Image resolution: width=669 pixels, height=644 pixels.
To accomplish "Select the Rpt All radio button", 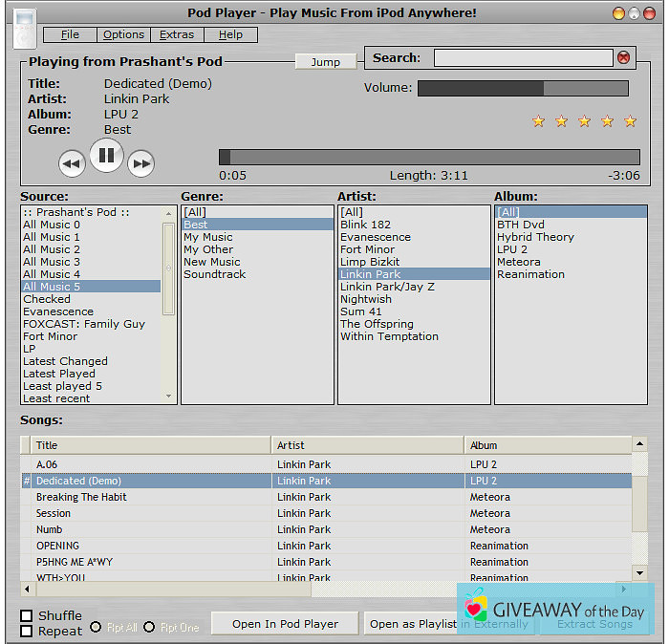I will tap(96, 628).
